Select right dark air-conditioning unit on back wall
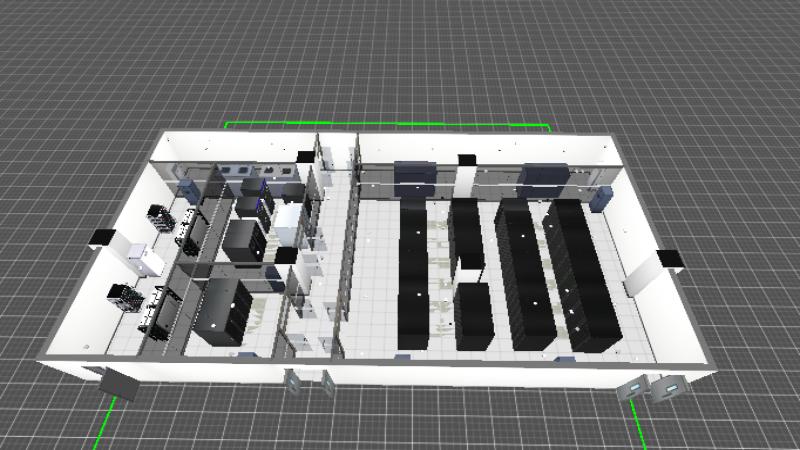Image resolution: width=800 pixels, height=450 pixels. pos(541,177)
